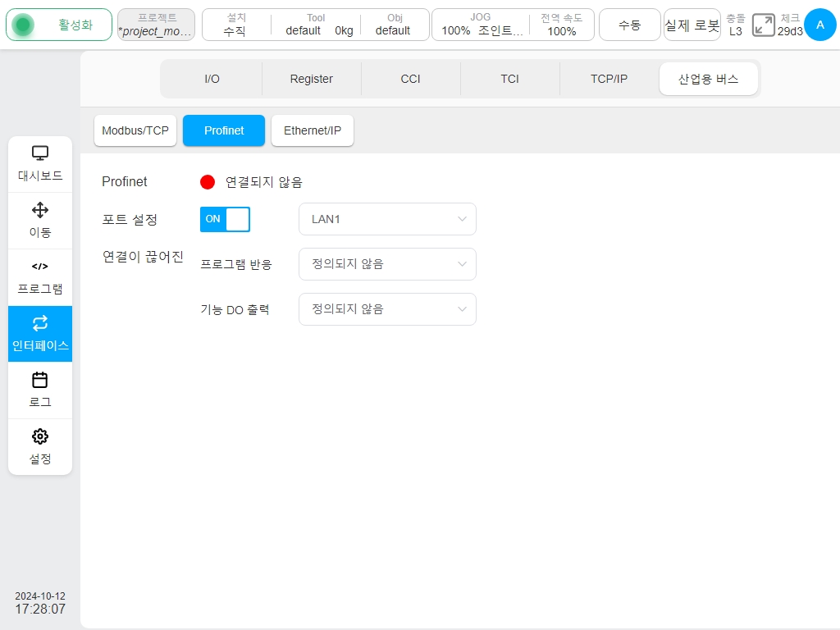Open the 대시보드 dashboard icon
Screen dimensions: 840x630
pyautogui.click(x=40, y=164)
